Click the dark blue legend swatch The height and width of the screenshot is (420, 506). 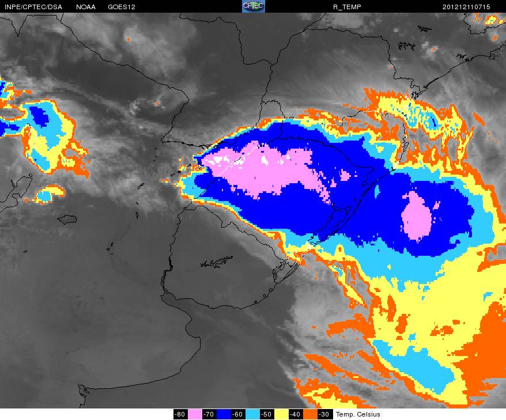[x=223, y=414]
